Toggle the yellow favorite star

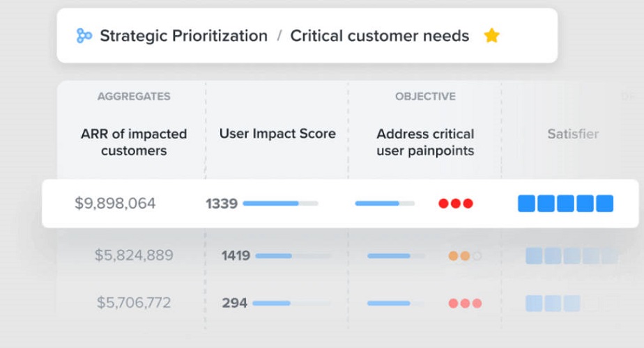tap(492, 35)
